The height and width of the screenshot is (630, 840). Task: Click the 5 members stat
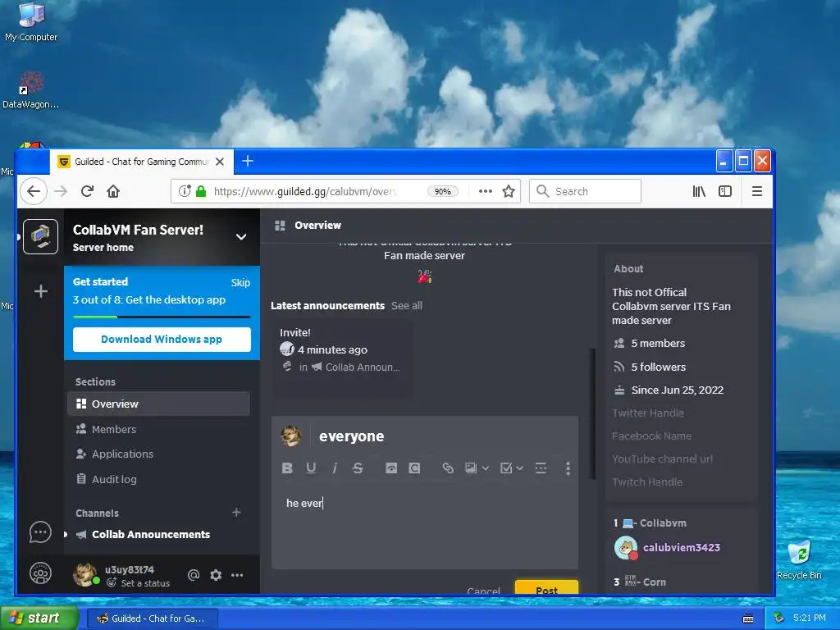pyautogui.click(x=658, y=344)
